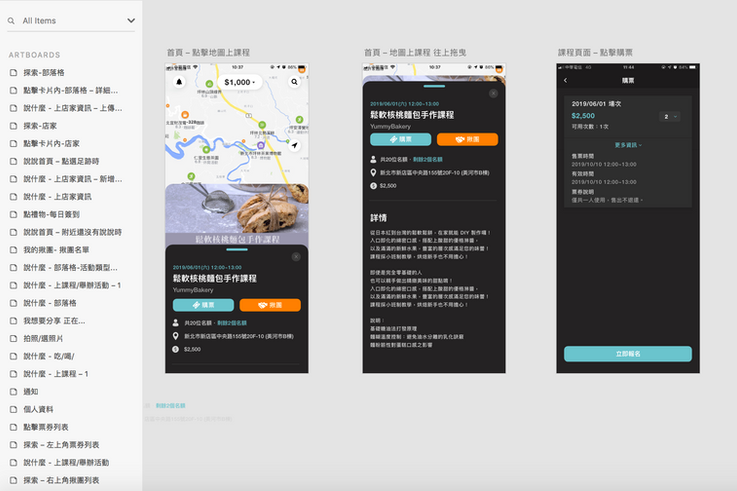Click the teal 購票 button in the first artboard
This screenshot has height=491, width=737.
coord(204,305)
